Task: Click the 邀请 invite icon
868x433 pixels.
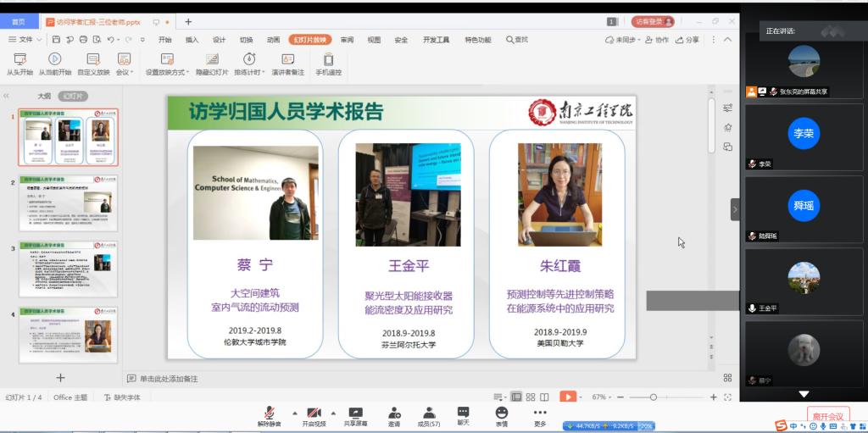Action: (394, 413)
